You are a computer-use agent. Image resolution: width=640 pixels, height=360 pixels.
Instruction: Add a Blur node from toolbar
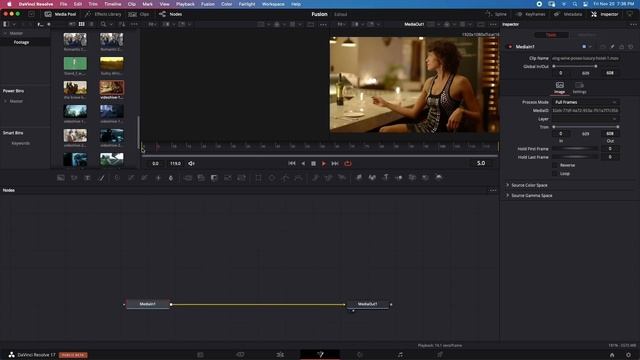point(171,178)
